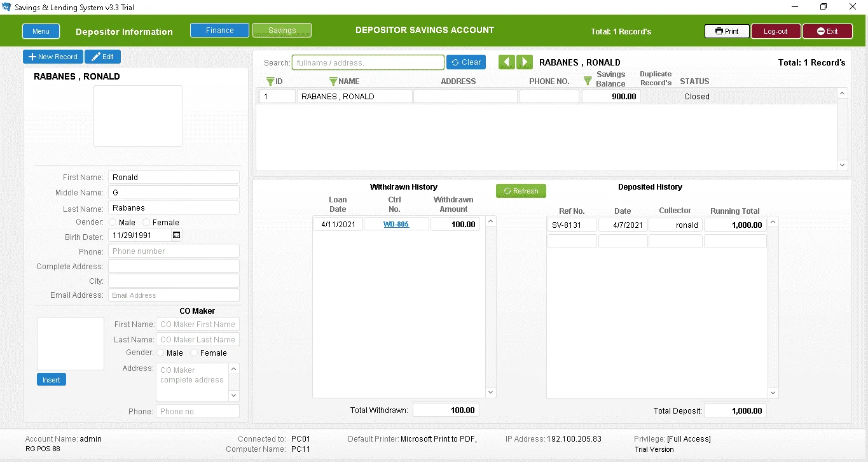The height and width of the screenshot is (462, 868).
Task: Click the Total Deposit value field
Action: (735, 411)
